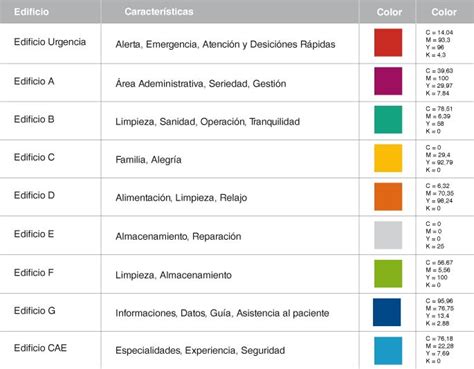Click the red Edificio Urgencia color swatch

pyautogui.click(x=388, y=42)
